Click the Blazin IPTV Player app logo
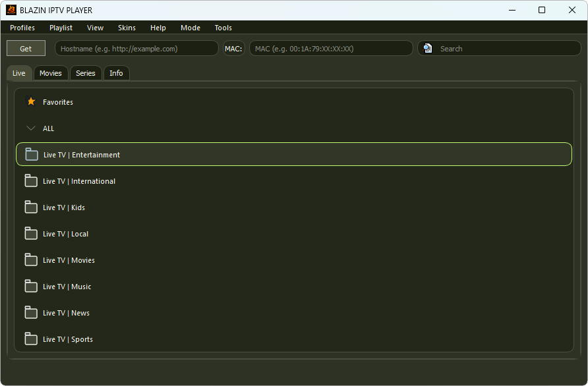588x386 pixels. 11,10
